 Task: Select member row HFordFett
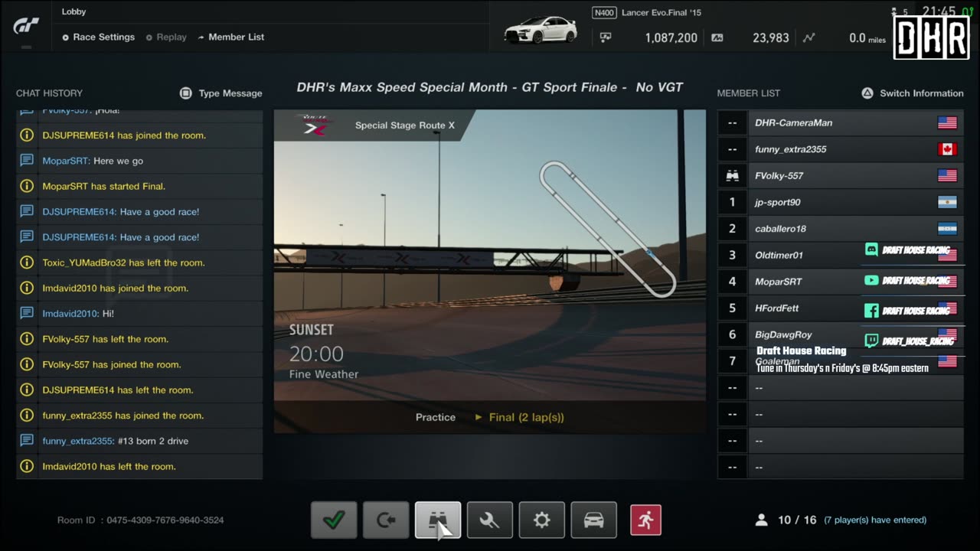point(841,308)
